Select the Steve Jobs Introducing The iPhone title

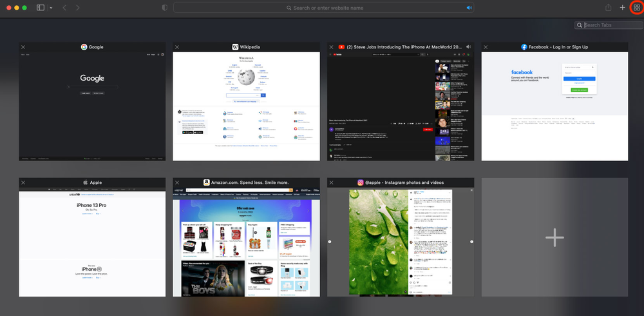[405, 47]
